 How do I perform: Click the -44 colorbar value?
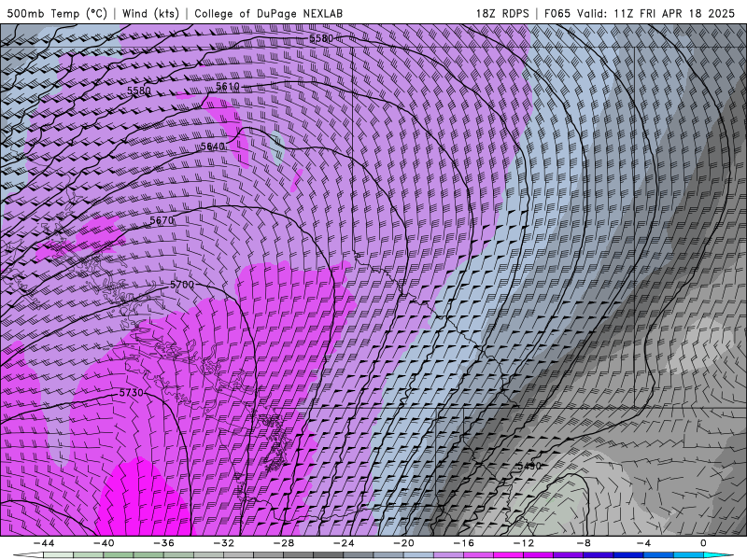[44, 543]
